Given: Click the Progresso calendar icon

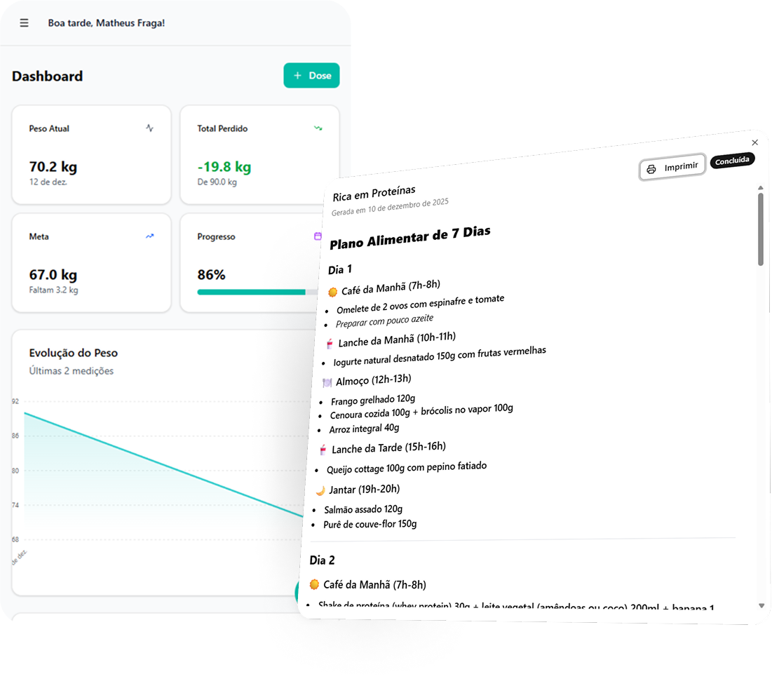Looking at the screenshot, I should pyautogui.click(x=318, y=236).
